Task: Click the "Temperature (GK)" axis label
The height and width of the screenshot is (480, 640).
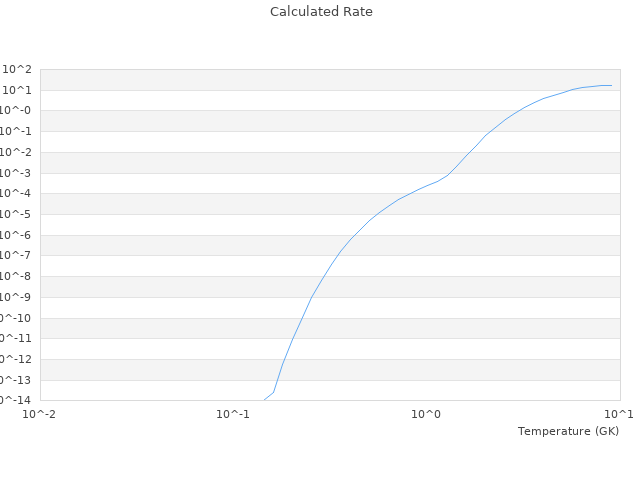Action: (568, 431)
